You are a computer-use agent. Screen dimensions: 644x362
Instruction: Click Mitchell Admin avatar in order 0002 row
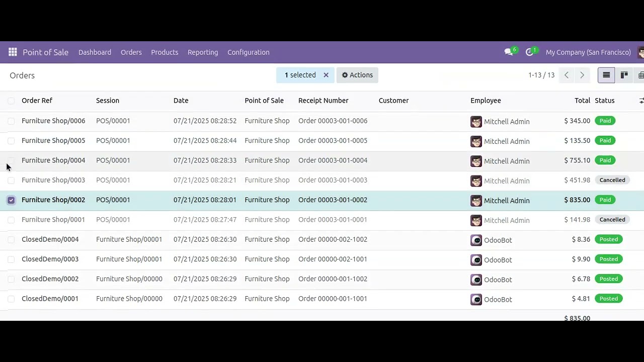point(476,201)
